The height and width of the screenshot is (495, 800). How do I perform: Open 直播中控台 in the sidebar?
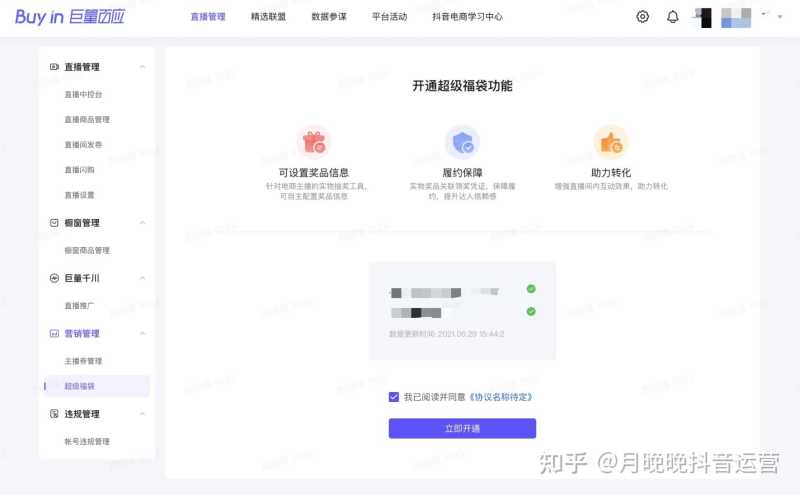tap(83, 94)
